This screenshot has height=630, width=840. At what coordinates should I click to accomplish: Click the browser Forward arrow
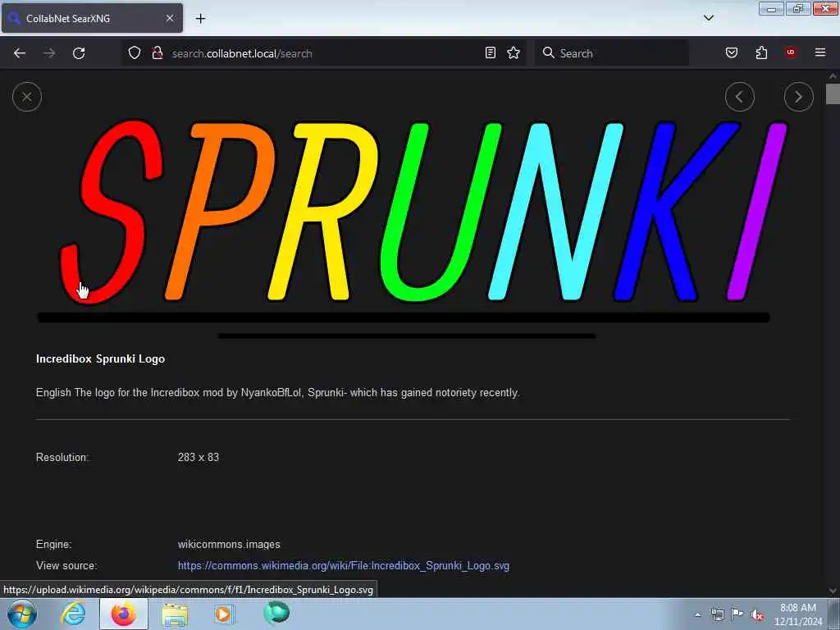click(49, 53)
